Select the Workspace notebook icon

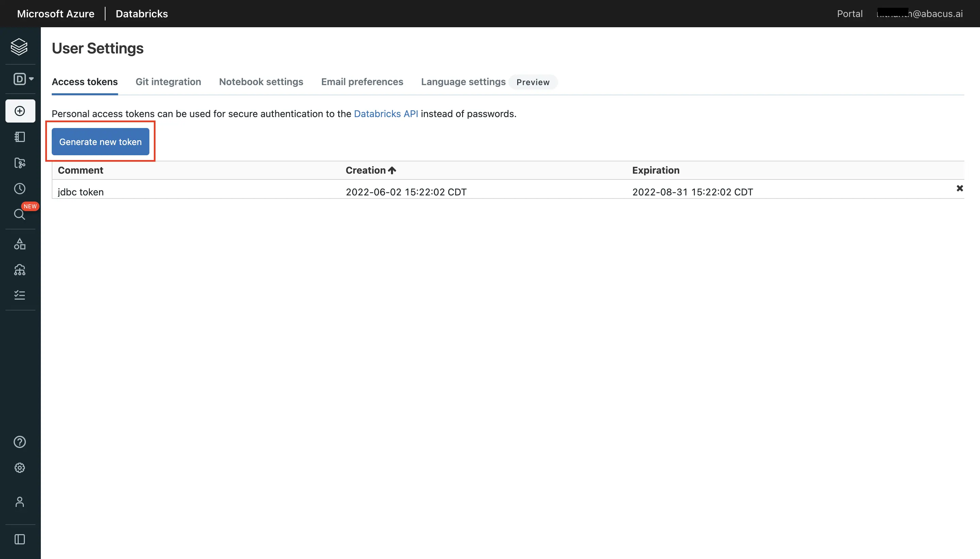click(19, 137)
